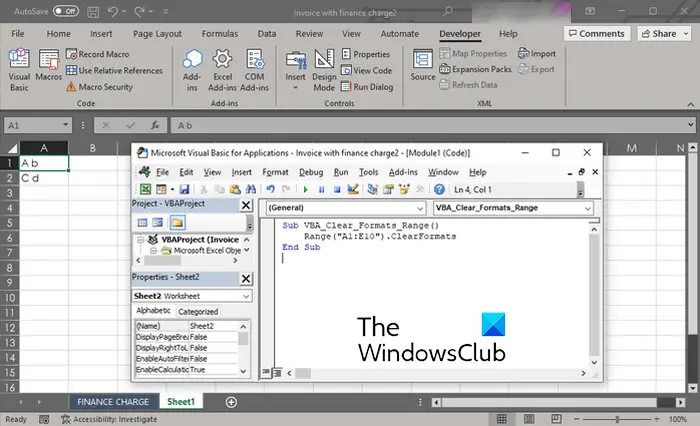Undo the last action in Excel
The width and height of the screenshot is (700, 426).
pos(112,12)
